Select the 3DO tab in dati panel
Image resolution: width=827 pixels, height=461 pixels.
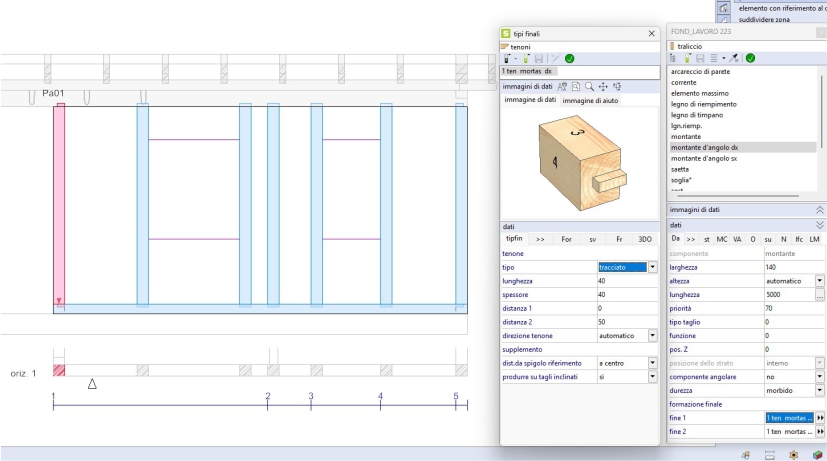click(x=645, y=239)
